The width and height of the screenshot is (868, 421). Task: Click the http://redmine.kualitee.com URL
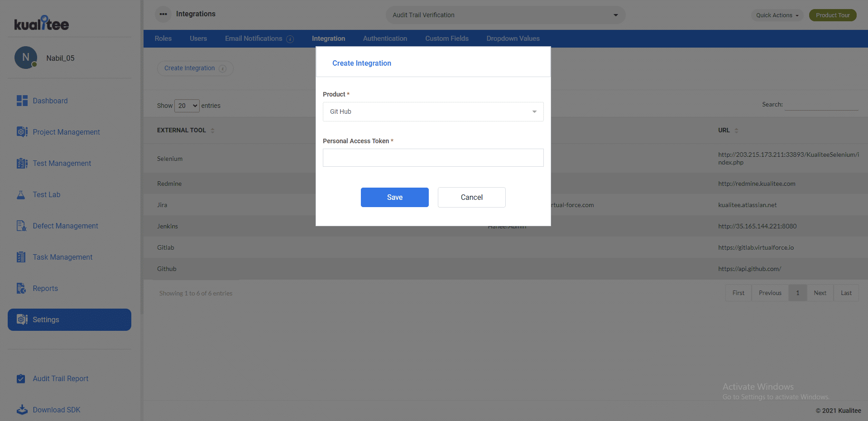click(x=757, y=184)
